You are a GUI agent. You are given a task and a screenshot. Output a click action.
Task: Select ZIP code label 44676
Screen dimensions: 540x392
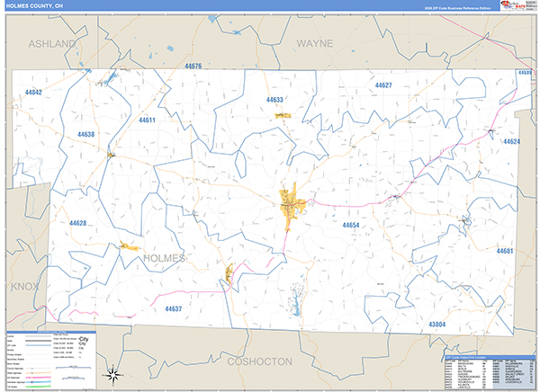tap(193, 66)
